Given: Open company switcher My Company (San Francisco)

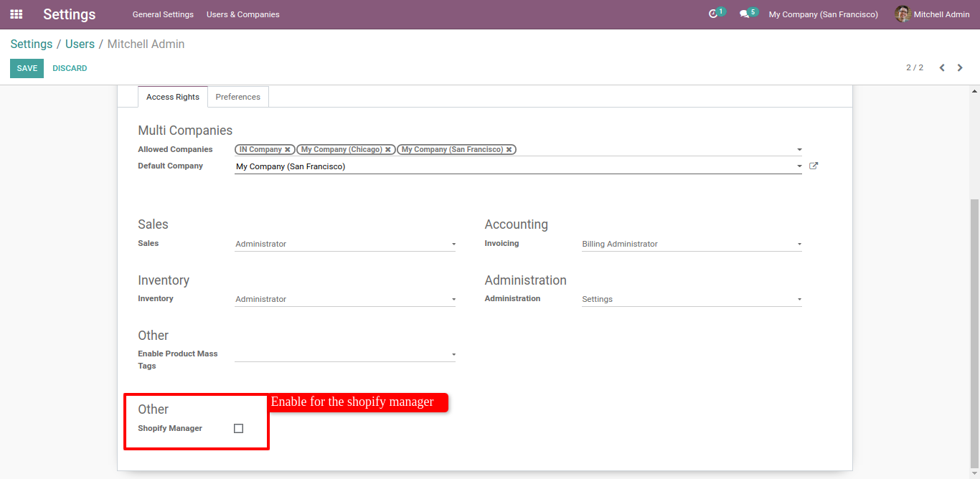Looking at the screenshot, I should tap(823, 14).
